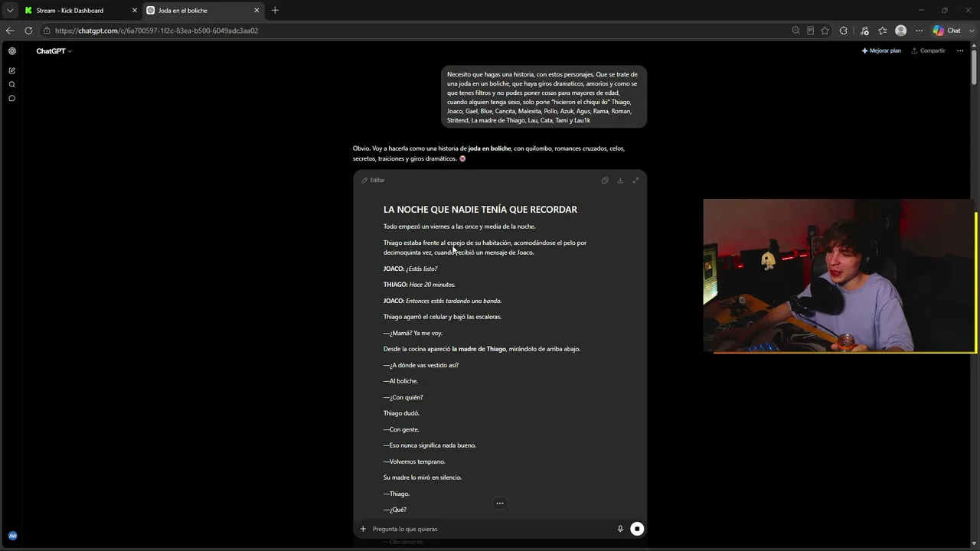
Task: Open the ChatGPT logo sidebar button
Action: click(x=12, y=51)
